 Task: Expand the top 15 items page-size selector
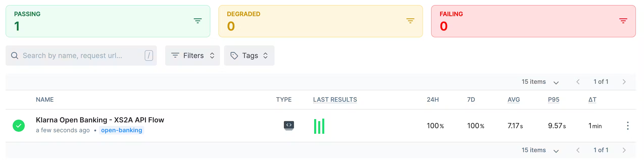tap(540, 82)
